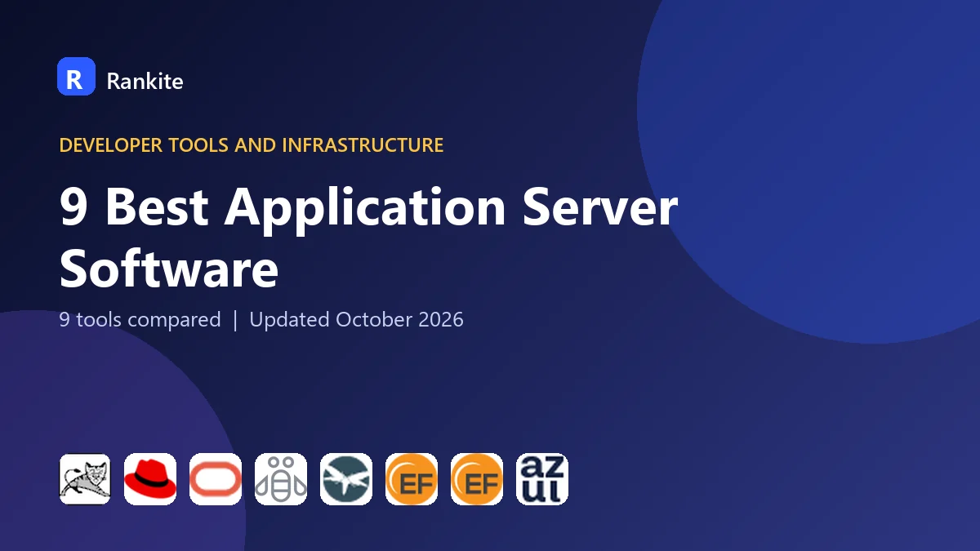Viewport: 980px width, 551px height.
Task: Click the '9 tools compared' text
Action: (x=140, y=319)
